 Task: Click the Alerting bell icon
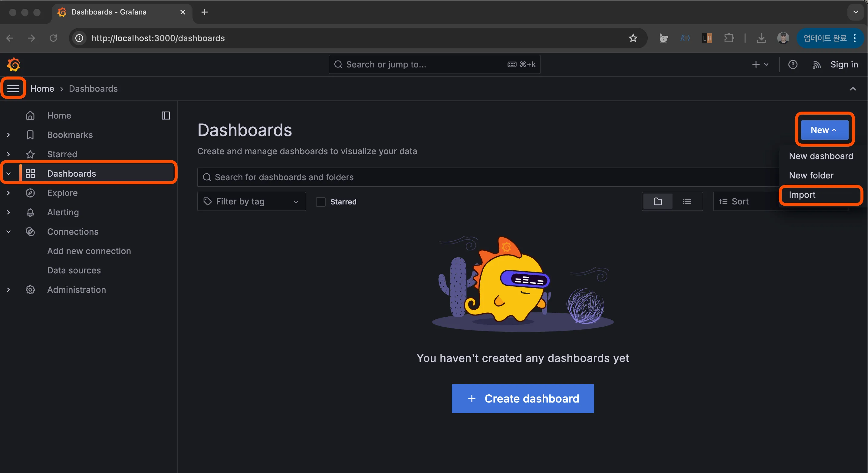[x=30, y=212]
